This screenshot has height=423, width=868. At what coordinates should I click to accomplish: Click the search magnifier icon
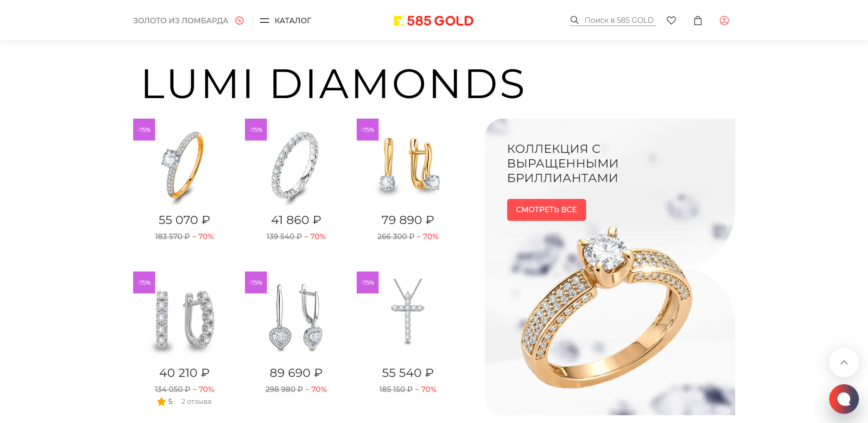pos(574,20)
